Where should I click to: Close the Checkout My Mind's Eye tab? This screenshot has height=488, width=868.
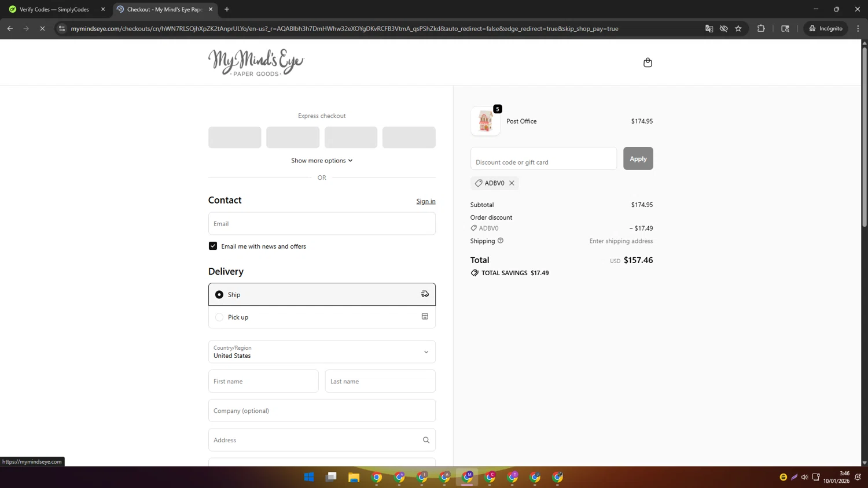[x=211, y=9]
